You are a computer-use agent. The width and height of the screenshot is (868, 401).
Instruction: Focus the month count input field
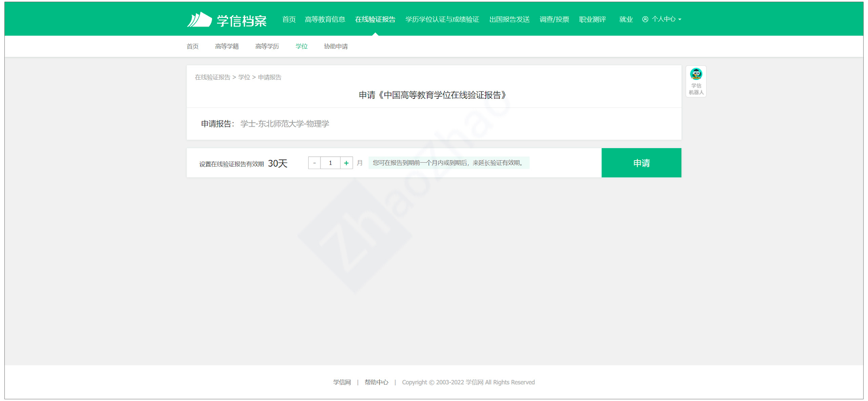pyautogui.click(x=330, y=163)
